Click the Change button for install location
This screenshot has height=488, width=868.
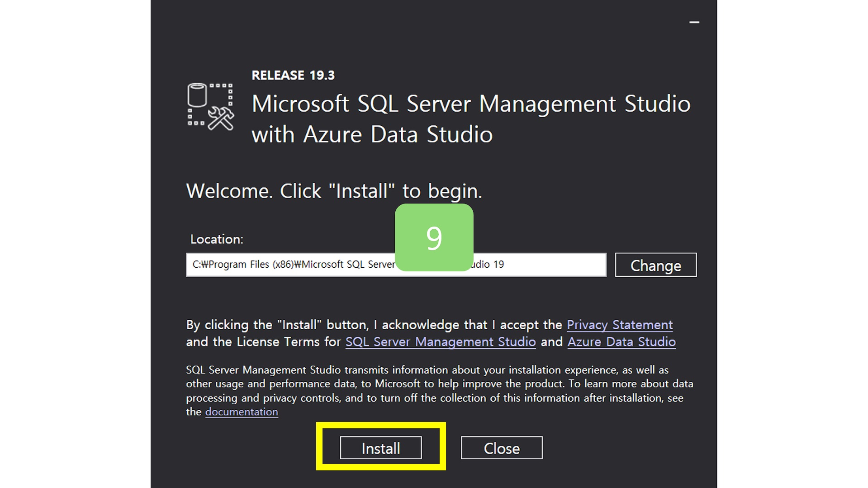(x=655, y=265)
